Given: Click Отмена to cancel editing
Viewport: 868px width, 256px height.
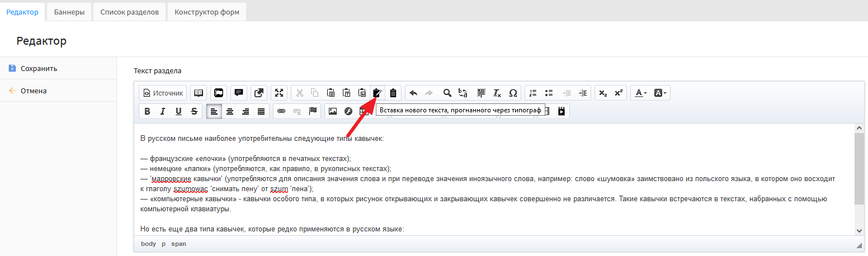Looking at the screenshot, I should pyautogui.click(x=34, y=91).
